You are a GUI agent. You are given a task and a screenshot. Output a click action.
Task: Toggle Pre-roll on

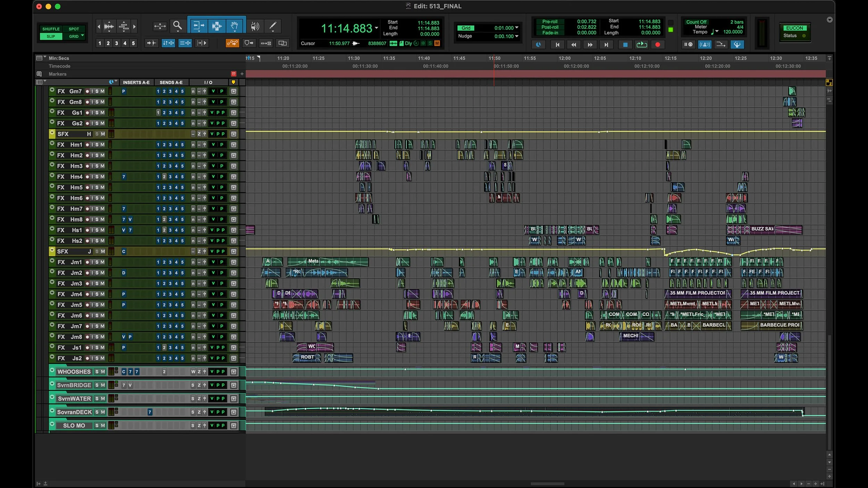tap(550, 22)
